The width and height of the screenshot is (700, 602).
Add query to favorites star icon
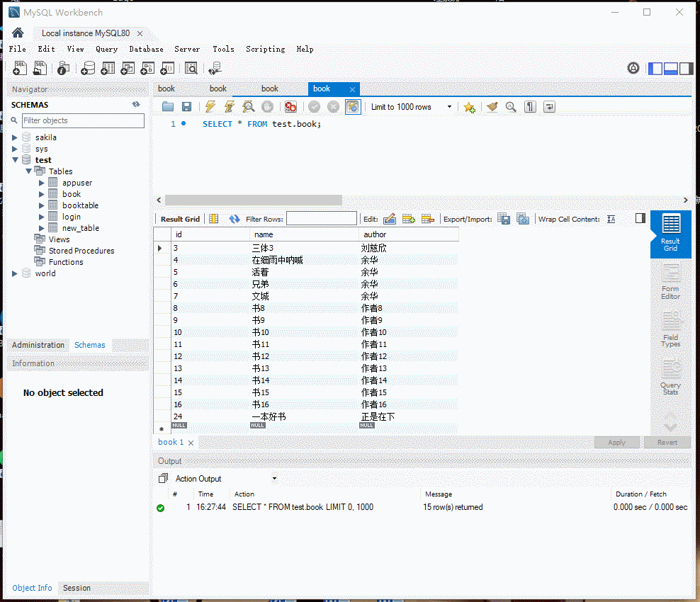click(469, 107)
